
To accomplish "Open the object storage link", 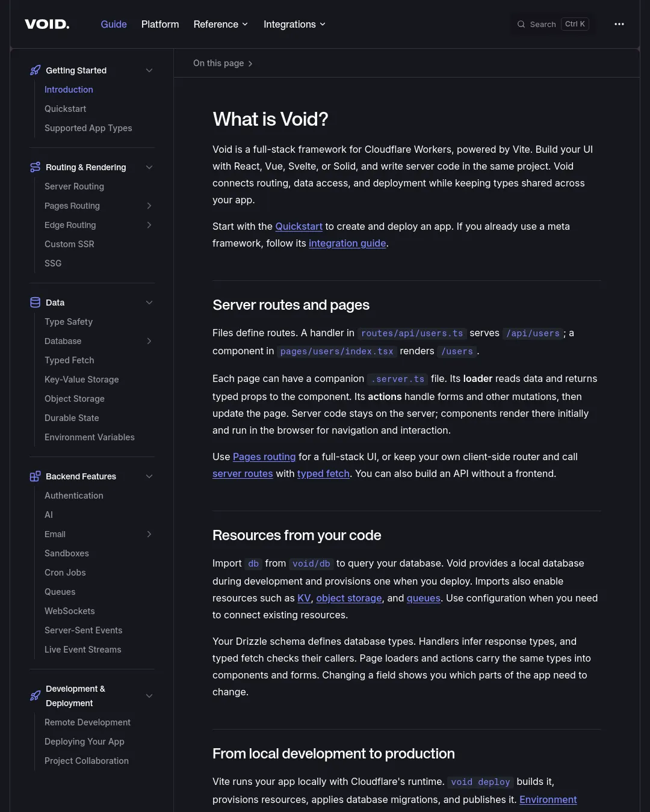I will point(349,598).
